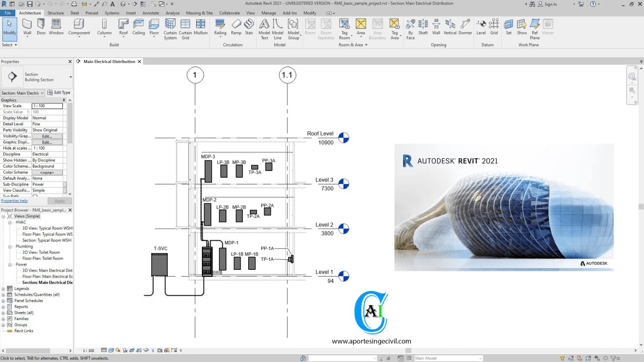Viewport: 644px width, 362px height.
Task: Open the Main Model design options dropdown
Action: (448, 358)
